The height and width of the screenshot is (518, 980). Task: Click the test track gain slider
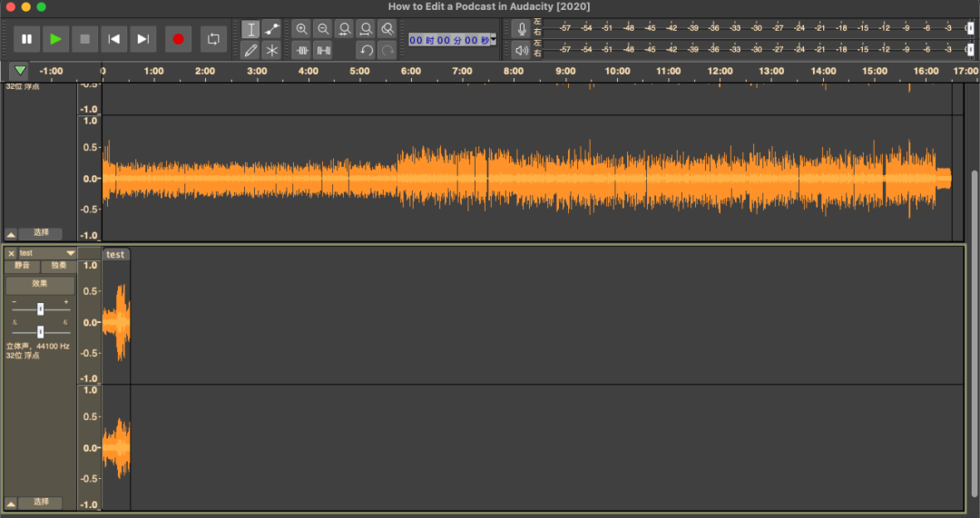pyautogui.click(x=40, y=309)
